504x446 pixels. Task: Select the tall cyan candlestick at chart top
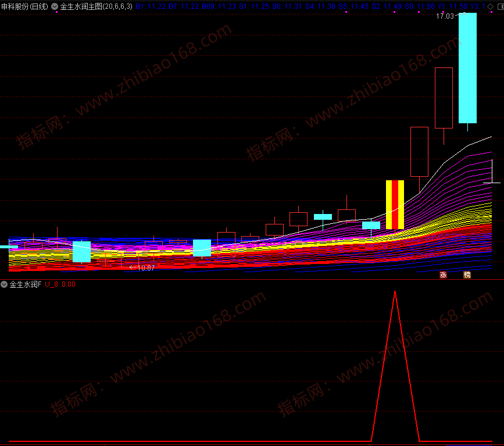click(x=468, y=68)
